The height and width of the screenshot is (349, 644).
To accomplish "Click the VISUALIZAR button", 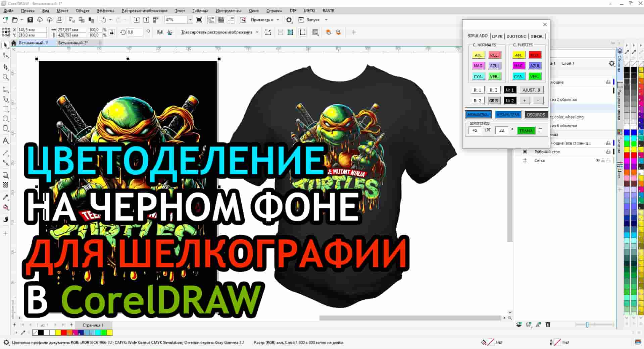I will click(x=508, y=115).
